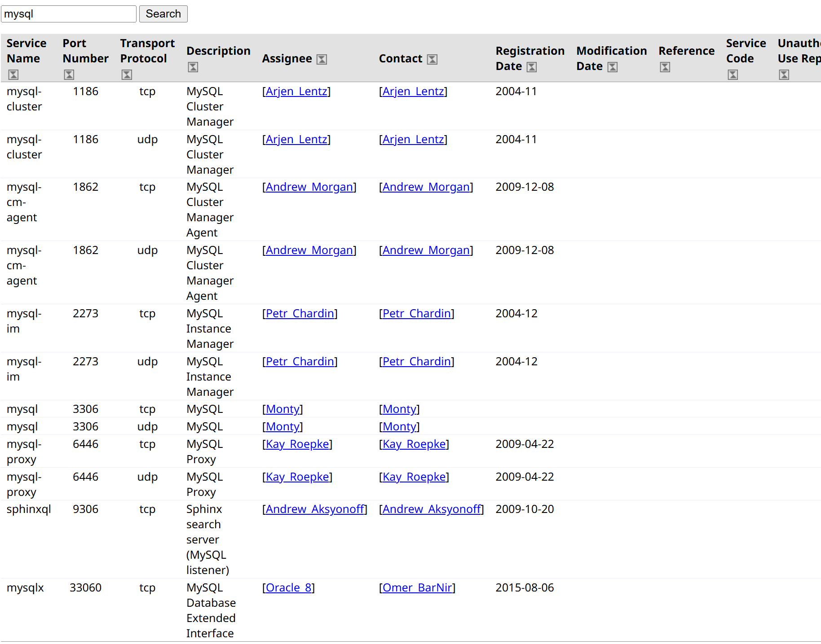Open Andrew Aksyonoff assignee link
The width and height of the screenshot is (821, 644).
(x=315, y=509)
